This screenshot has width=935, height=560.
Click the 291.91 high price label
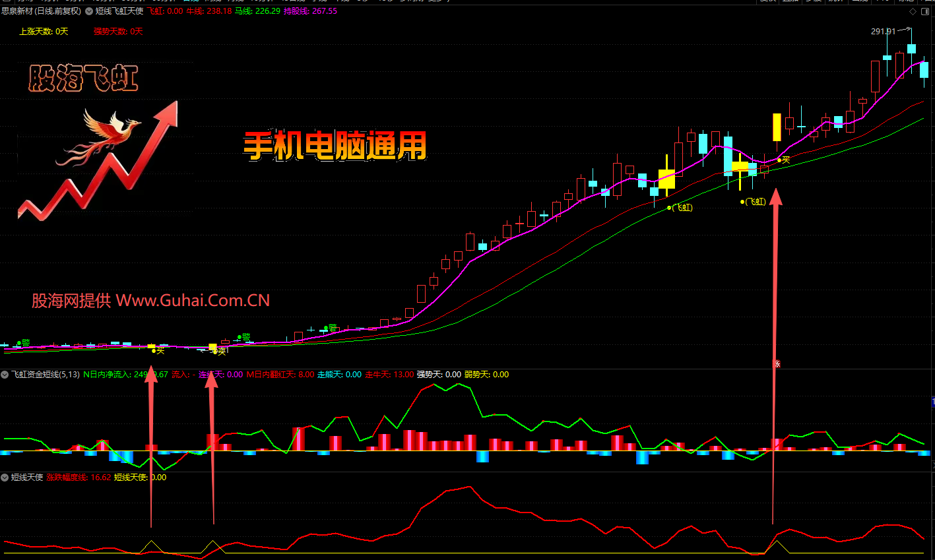(x=883, y=32)
